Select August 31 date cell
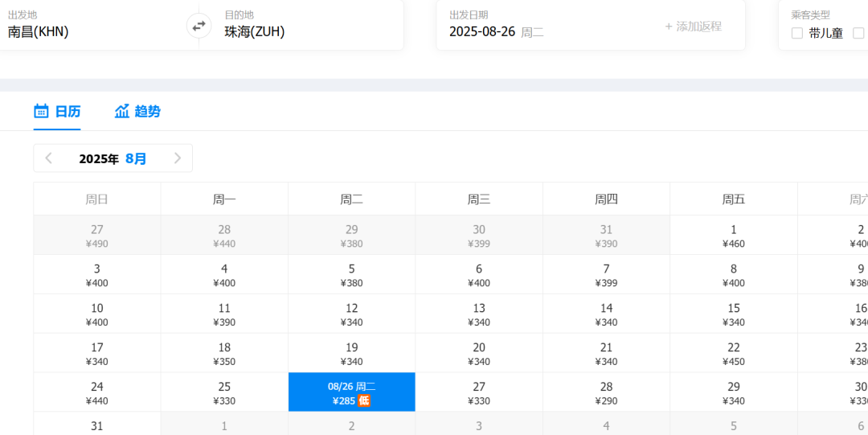This screenshot has height=435, width=868. [x=97, y=424]
